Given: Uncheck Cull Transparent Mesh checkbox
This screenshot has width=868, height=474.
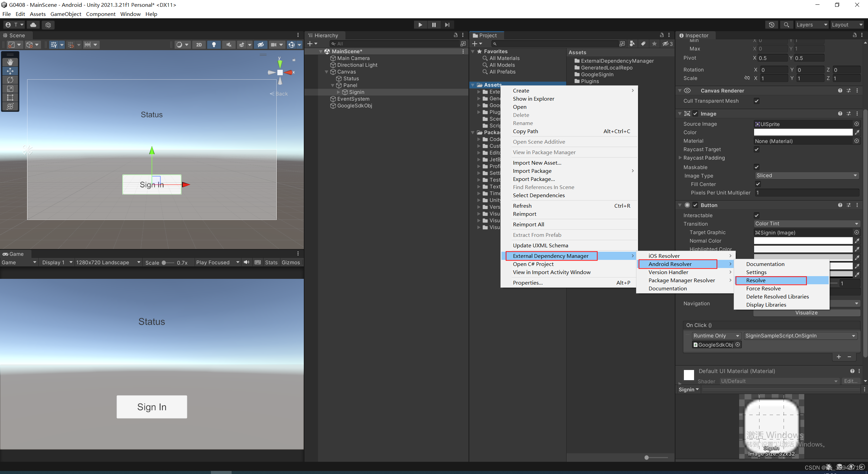Looking at the screenshot, I should [756, 101].
